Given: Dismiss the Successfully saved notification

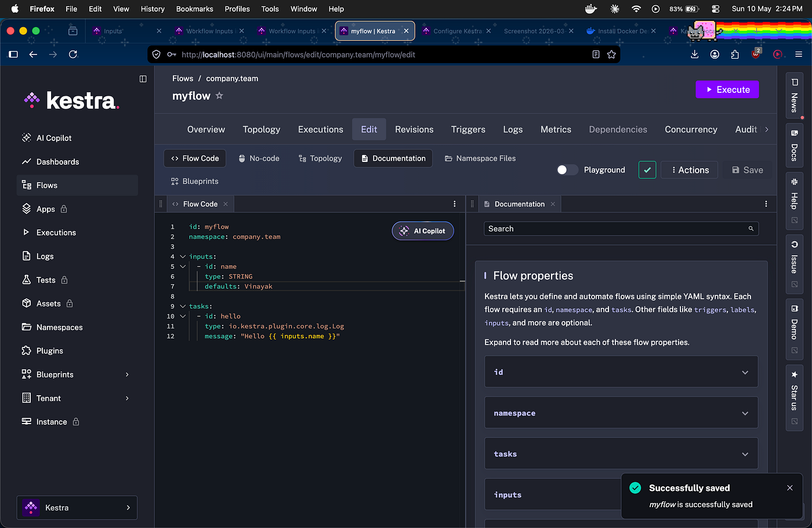Looking at the screenshot, I should click(790, 488).
